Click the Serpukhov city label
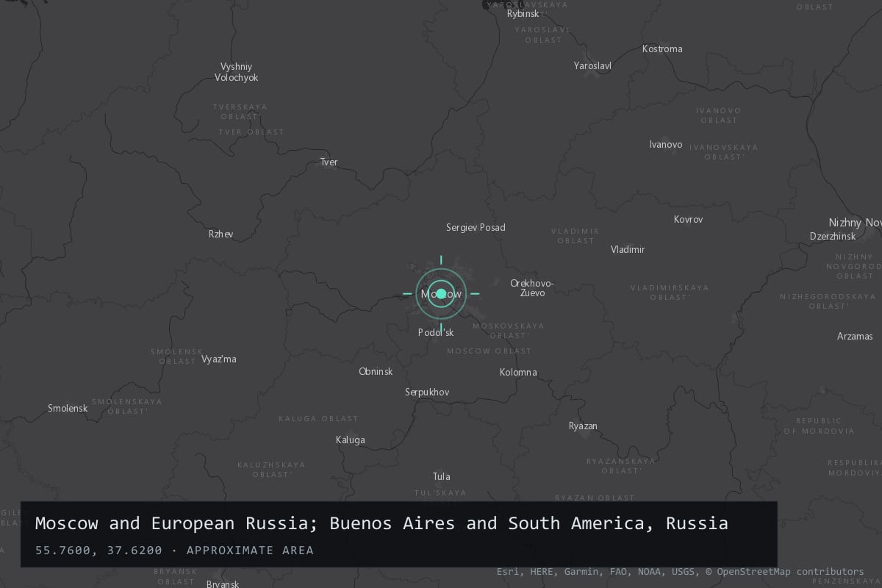The image size is (882, 588). coord(427,392)
